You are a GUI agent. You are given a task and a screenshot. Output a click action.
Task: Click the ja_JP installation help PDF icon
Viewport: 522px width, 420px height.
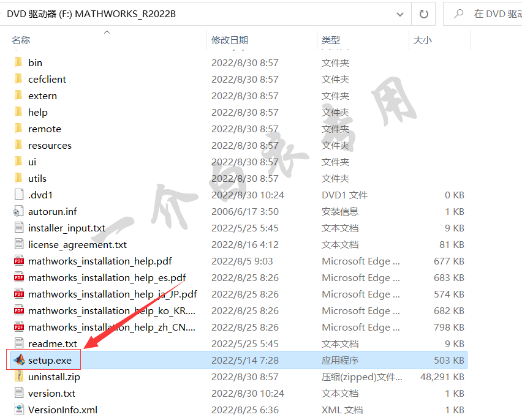[19, 294]
